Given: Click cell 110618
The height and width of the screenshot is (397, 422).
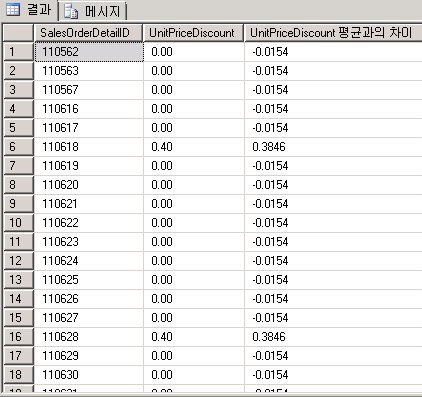Looking at the screenshot, I should coord(89,147).
